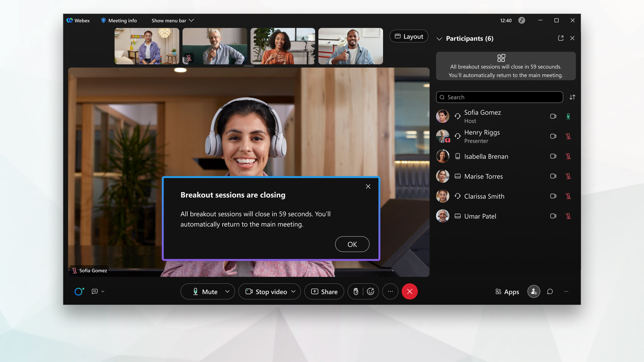Viewport: 644px width, 362px height.
Task: Click Search field in participants panel
Action: (x=500, y=97)
